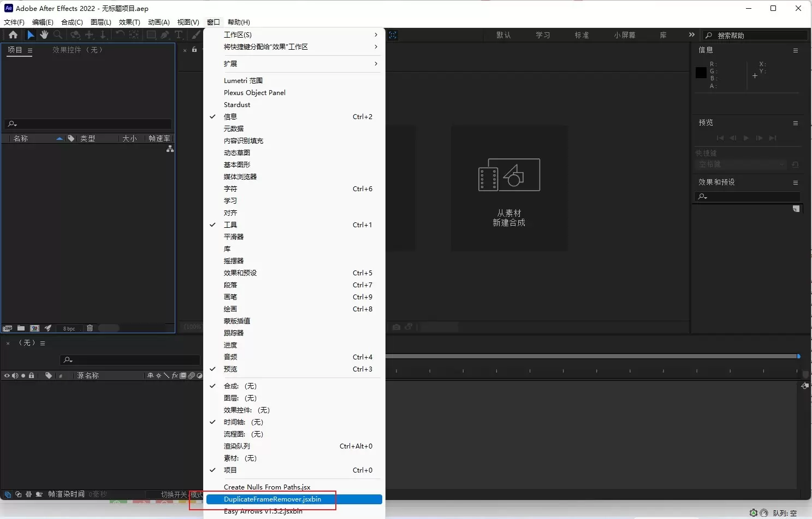Expand the workspace shortcut assignment submenu
The image size is (812, 519).
[294, 47]
